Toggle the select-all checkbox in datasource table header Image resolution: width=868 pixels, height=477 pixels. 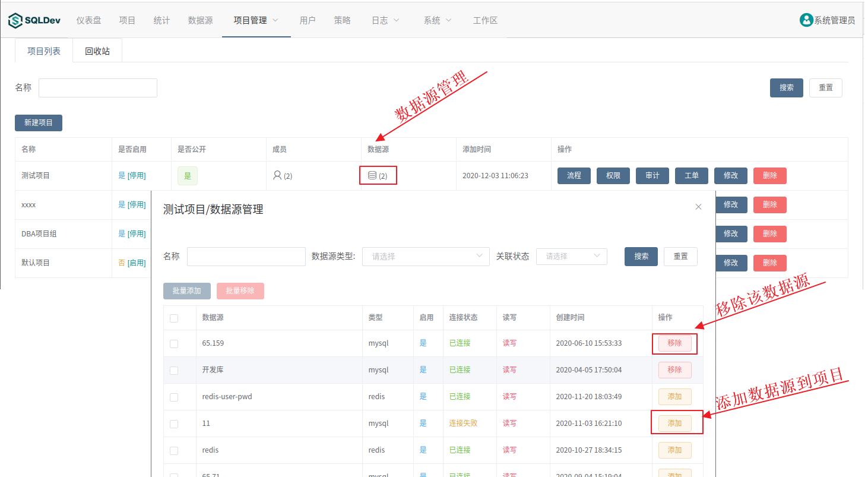pyautogui.click(x=173, y=317)
